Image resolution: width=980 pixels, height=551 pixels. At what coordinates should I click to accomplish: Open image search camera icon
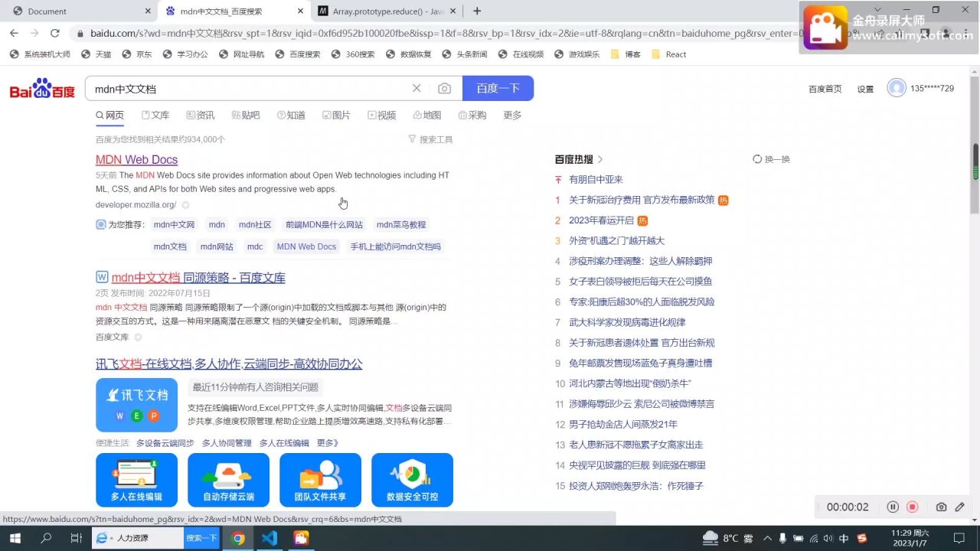pos(444,89)
